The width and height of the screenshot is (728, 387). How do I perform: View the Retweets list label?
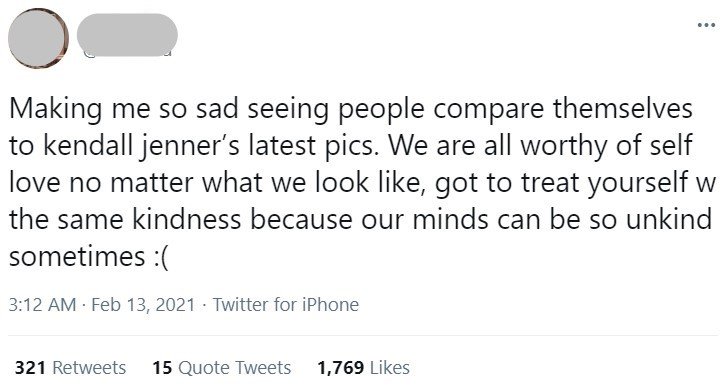tap(89, 368)
